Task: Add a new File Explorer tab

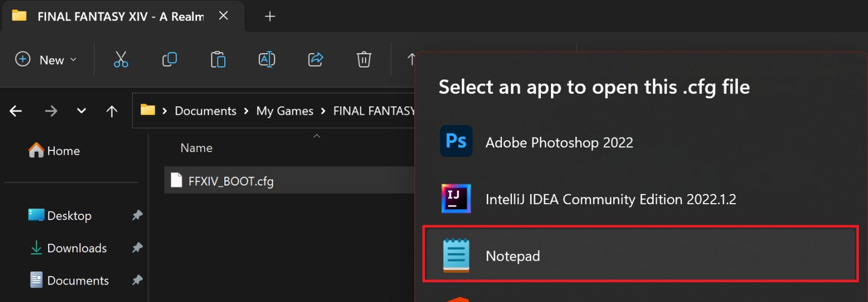Action: [270, 16]
